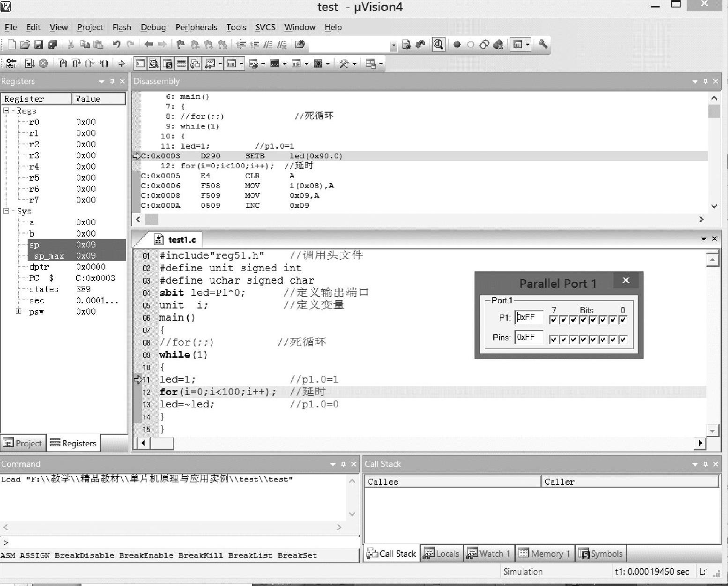Click the Caller column header
Viewport: 728px width, 586px height.
(x=630, y=481)
